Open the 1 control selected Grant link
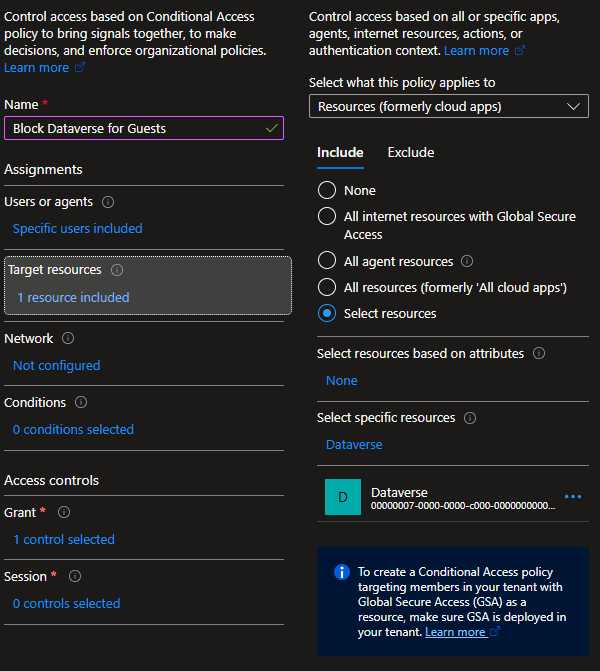 (64, 540)
